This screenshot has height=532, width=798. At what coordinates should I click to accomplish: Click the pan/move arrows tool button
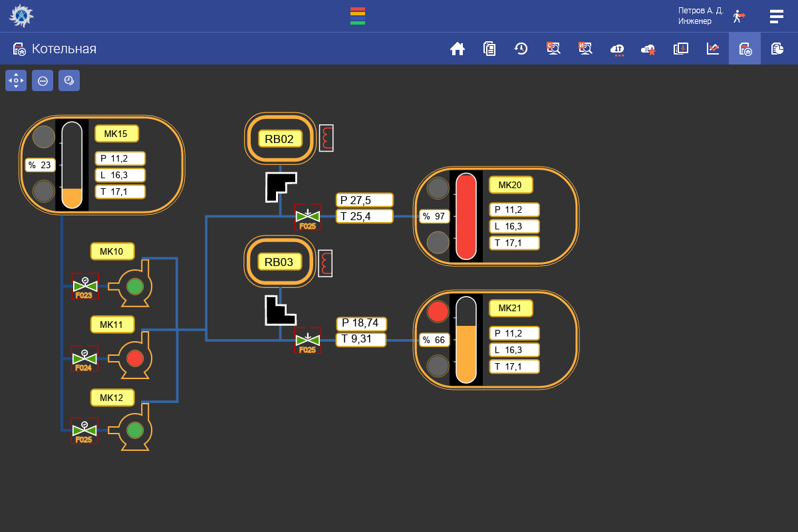(16, 80)
